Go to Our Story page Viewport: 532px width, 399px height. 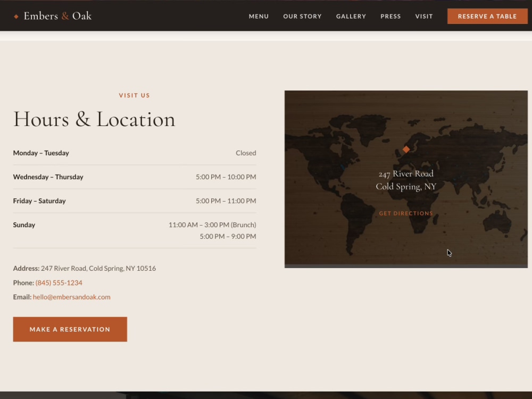tap(302, 16)
